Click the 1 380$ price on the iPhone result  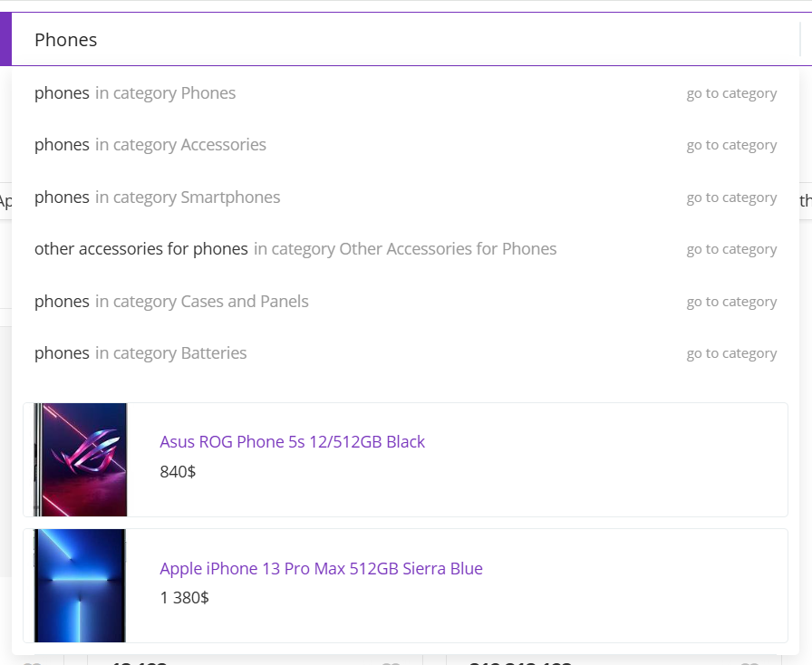(x=184, y=598)
